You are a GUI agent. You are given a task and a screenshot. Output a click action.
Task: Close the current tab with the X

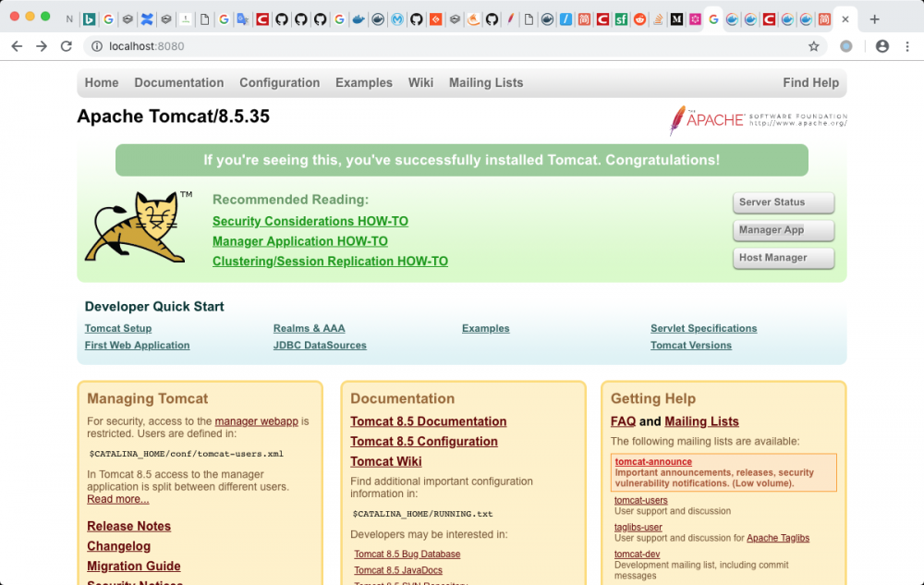click(x=845, y=19)
